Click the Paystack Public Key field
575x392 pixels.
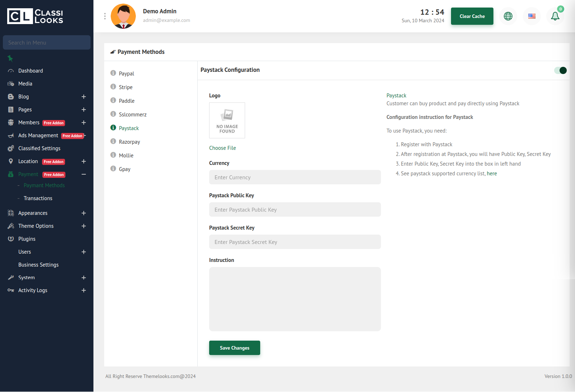coord(295,209)
